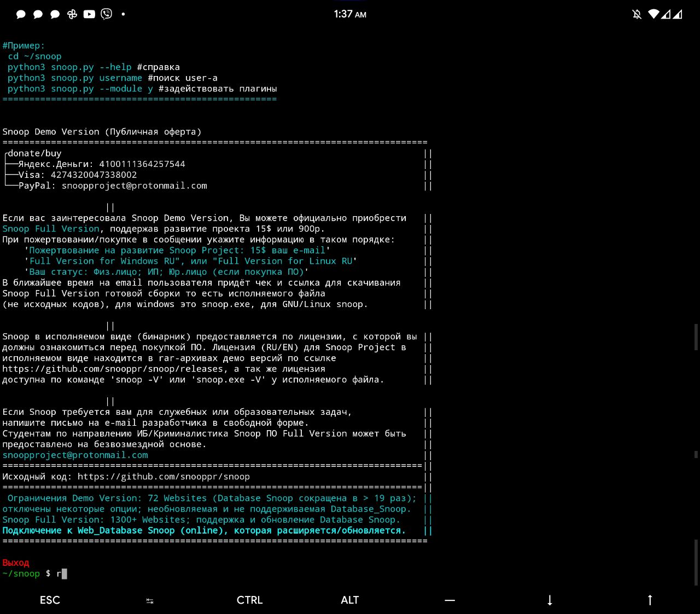Viewport: 700px width, 614px height.
Task: Tap 'предоставлено на безвозмездной основе' line
Action: click(104, 444)
